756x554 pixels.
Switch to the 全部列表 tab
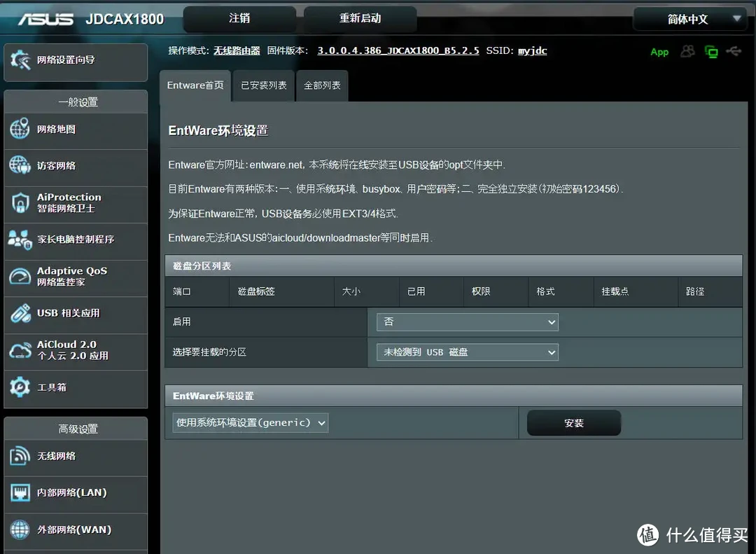point(322,85)
